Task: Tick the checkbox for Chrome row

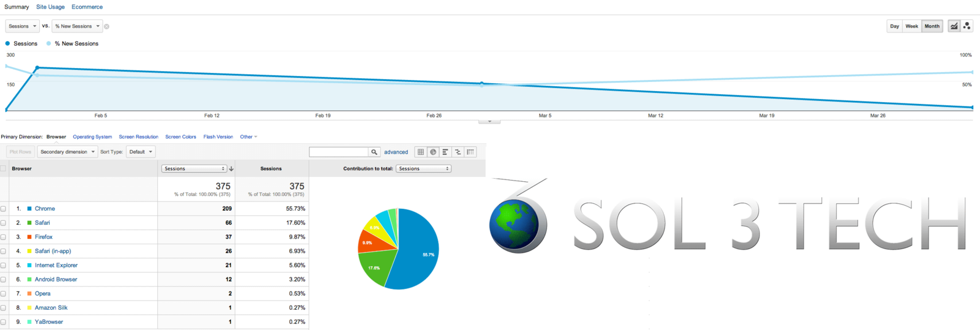Action: (x=3, y=209)
